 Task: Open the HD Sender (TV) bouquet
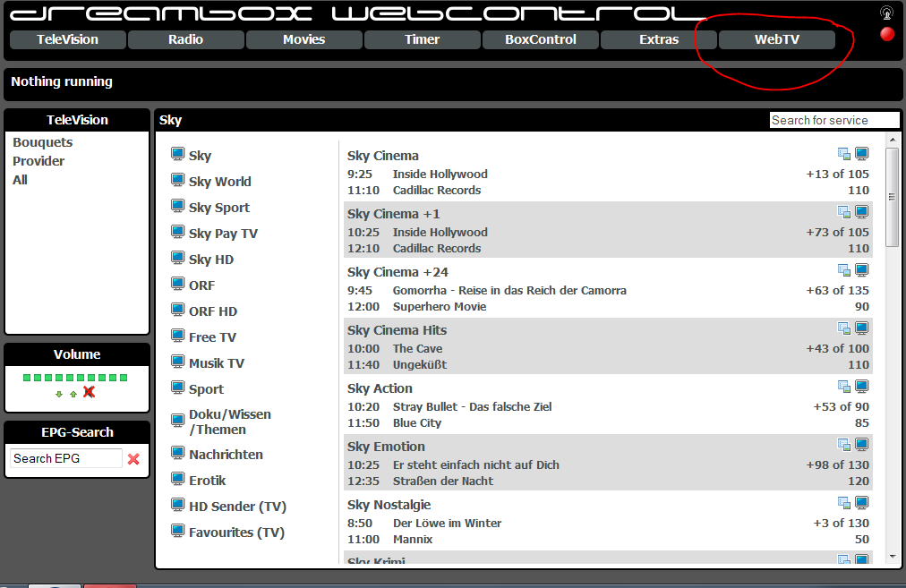(237, 507)
